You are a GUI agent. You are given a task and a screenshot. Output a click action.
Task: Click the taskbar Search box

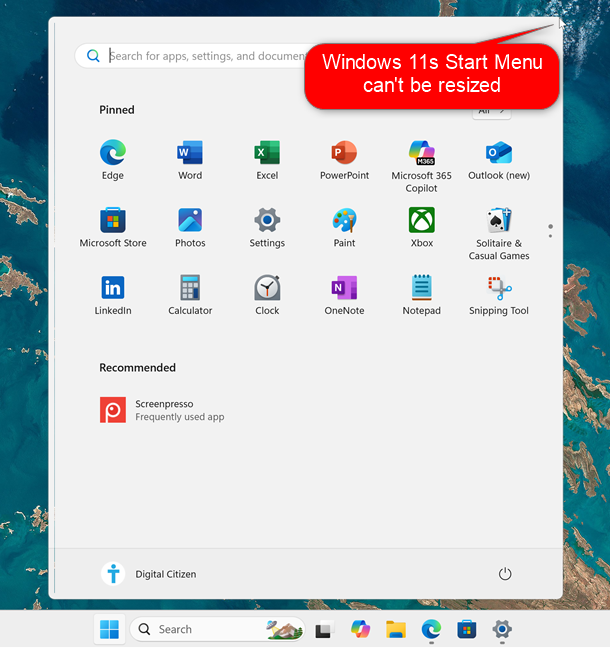217,629
